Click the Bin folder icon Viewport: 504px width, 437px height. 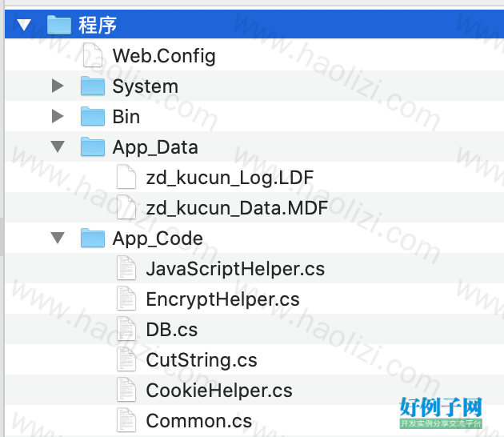pos(93,116)
